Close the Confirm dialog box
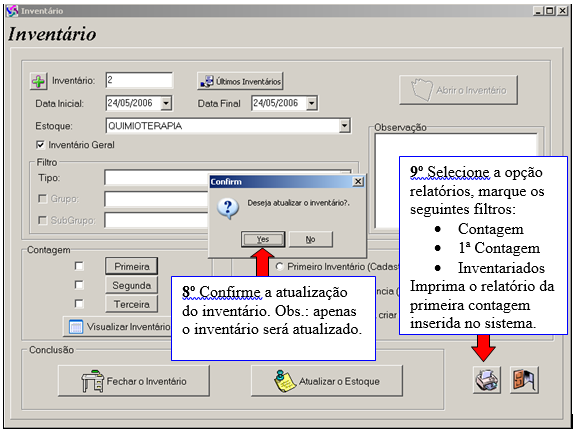 358,182
